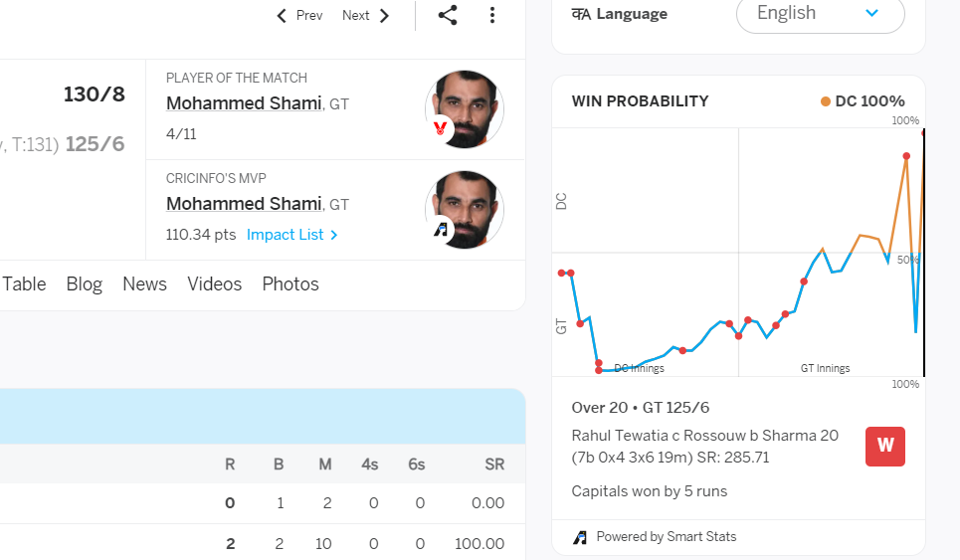Screen dimensions: 960x560
Task: Click the share icon
Action: click(448, 15)
